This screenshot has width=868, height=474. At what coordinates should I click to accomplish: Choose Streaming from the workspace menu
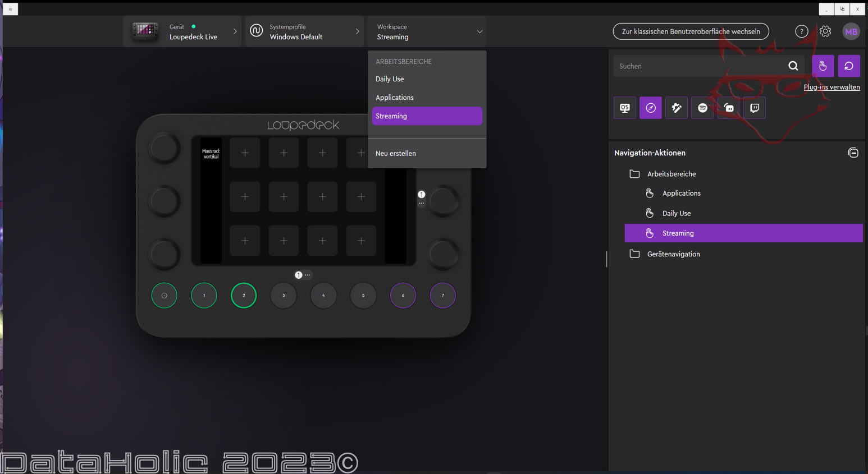(x=427, y=116)
